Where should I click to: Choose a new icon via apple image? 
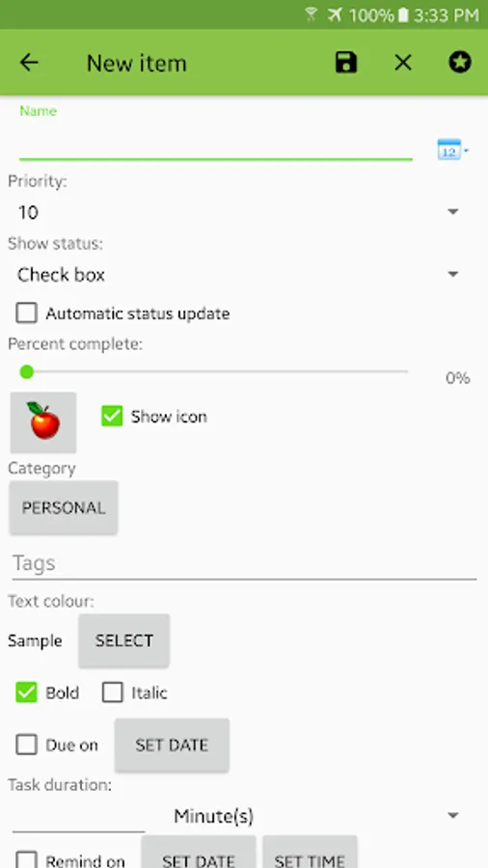(x=43, y=422)
